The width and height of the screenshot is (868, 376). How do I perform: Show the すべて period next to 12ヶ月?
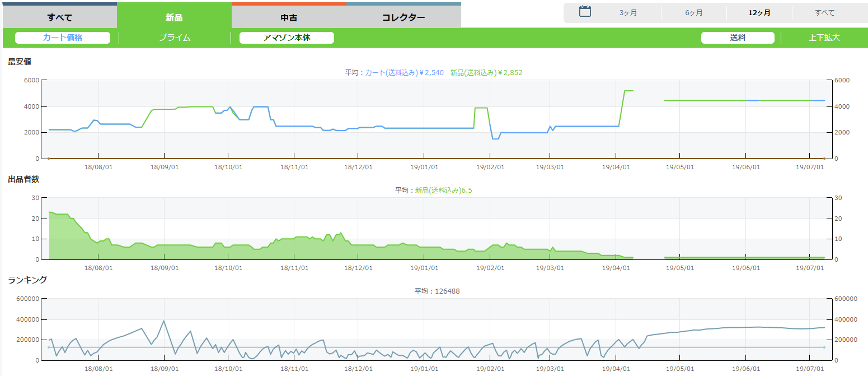[x=825, y=13]
